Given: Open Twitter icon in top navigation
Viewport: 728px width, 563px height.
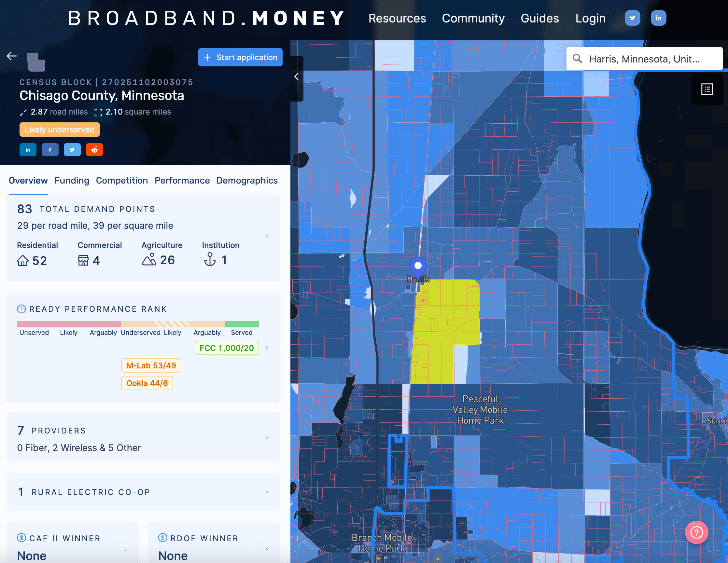Looking at the screenshot, I should coord(632,18).
